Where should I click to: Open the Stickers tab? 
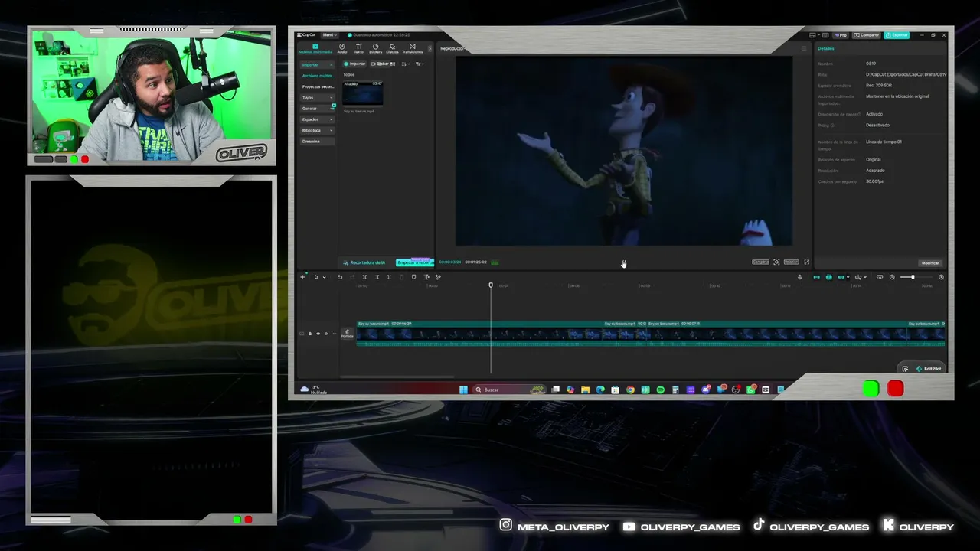click(x=375, y=49)
